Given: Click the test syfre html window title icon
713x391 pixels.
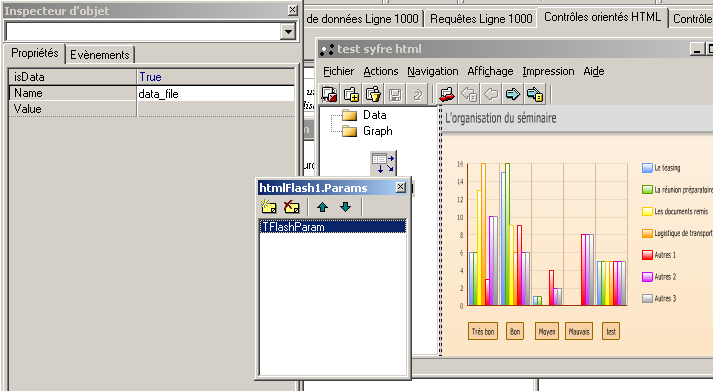Looking at the screenshot, I should pyautogui.click(x=326, y=49).
